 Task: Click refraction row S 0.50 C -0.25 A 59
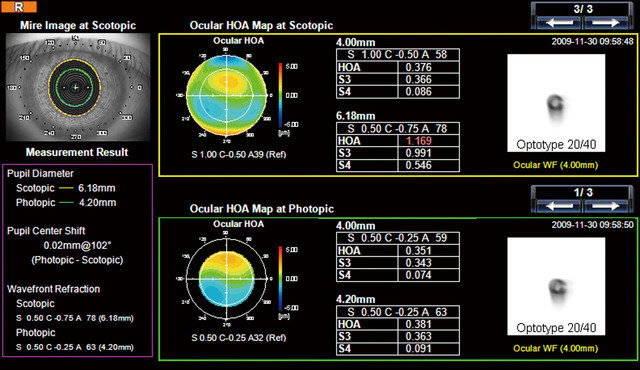point(398,238)
